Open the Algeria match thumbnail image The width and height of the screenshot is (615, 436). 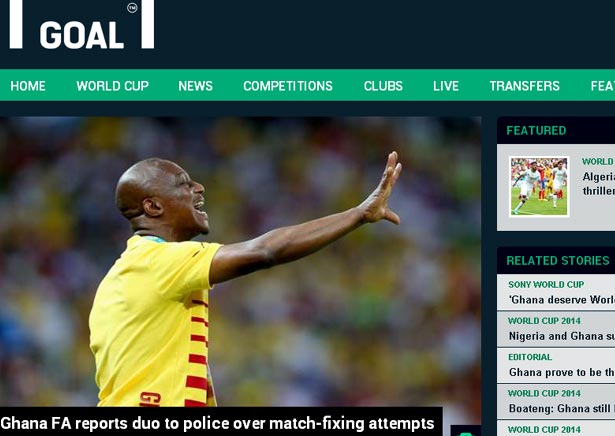(x=539, y=186)
